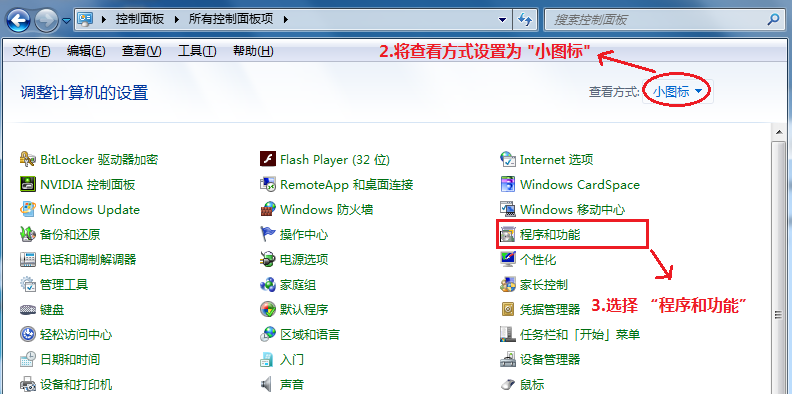Open the 声音 speaker icon
Viewport: 792px width, 394px height.
[x=267, y=384]
